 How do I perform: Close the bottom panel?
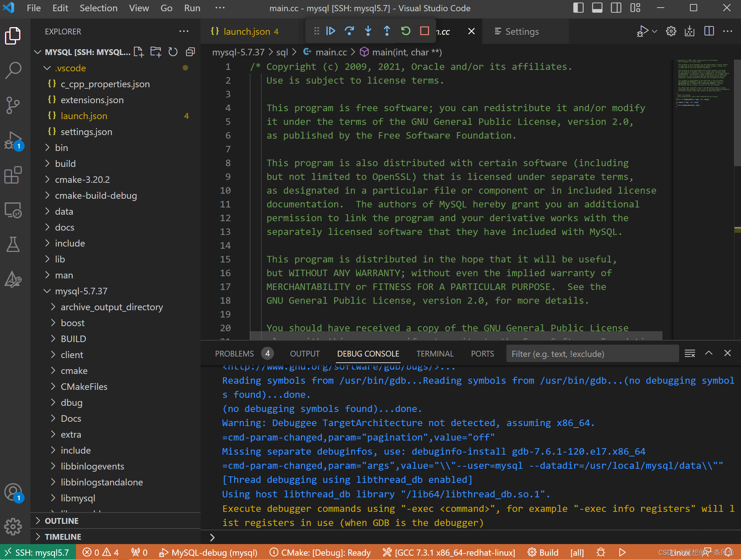(728, 353)
